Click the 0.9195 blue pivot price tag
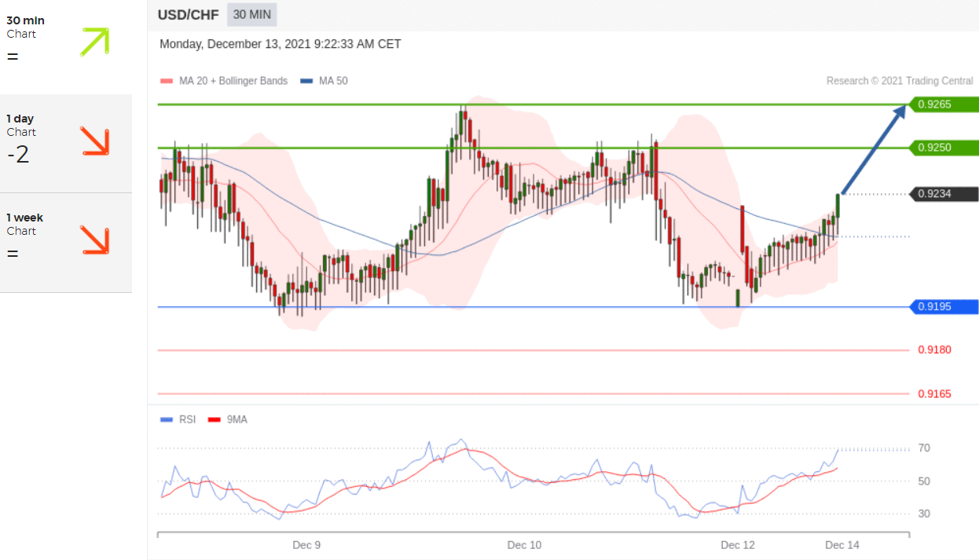Screen dimensions: 979x560 pyautogui.click(x=943, y=306)
